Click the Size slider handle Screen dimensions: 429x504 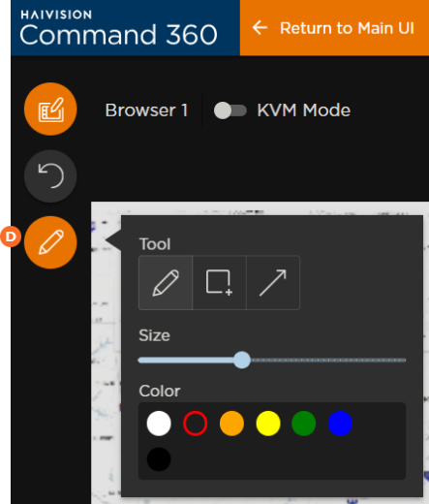242,360
